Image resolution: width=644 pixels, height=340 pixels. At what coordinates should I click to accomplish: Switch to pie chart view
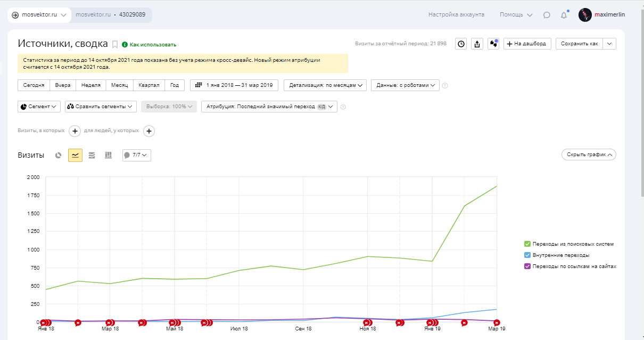(59, 155)
